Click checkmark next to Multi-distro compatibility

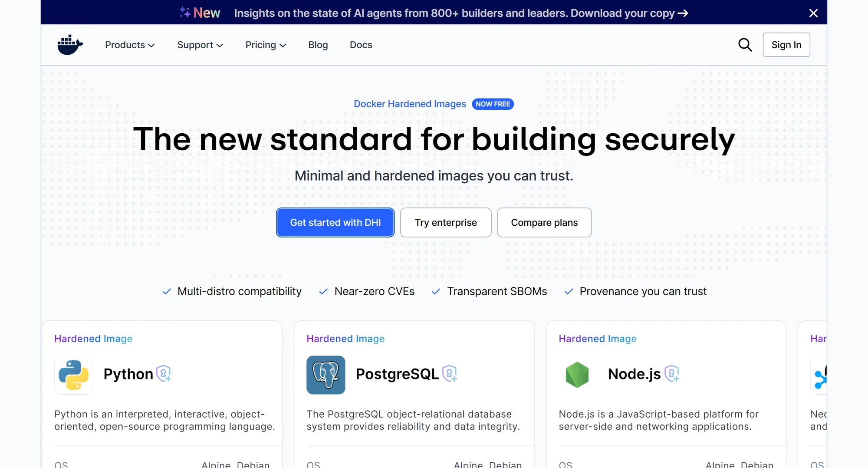click(167, 291)
